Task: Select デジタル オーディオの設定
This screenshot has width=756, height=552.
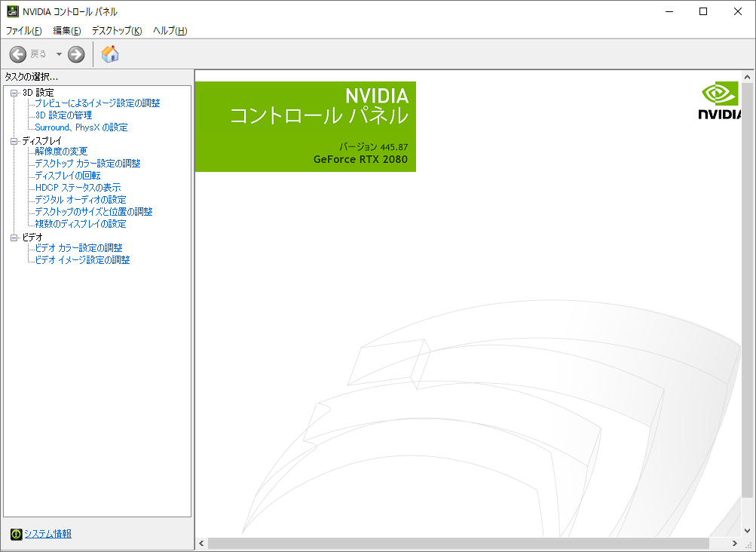Action: (x=81, y=200)
